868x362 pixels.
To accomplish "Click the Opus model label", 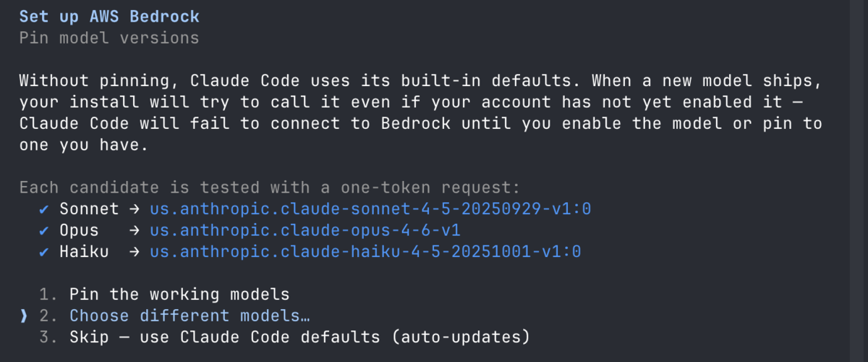I will (79, 231).
